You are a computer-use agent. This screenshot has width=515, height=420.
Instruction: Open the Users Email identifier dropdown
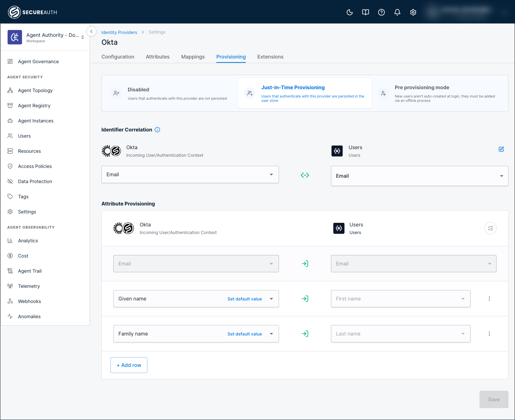coord(420,176)
